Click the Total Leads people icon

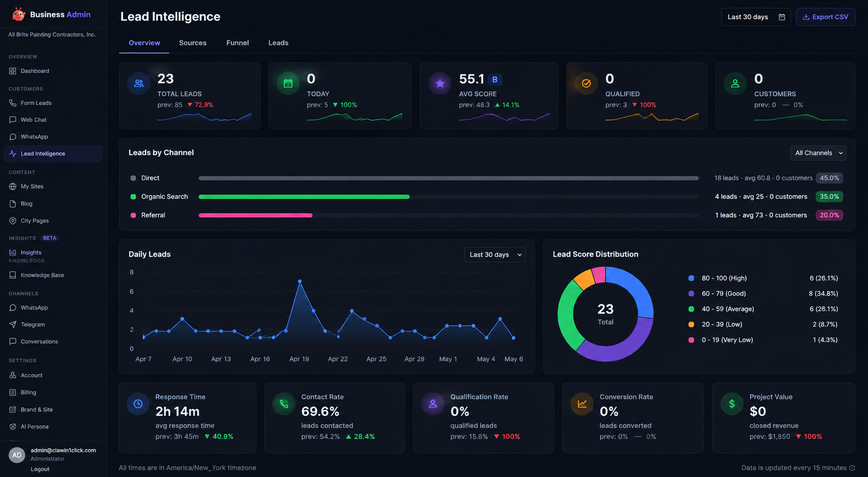pyautogui.click(x=139, y=83)
